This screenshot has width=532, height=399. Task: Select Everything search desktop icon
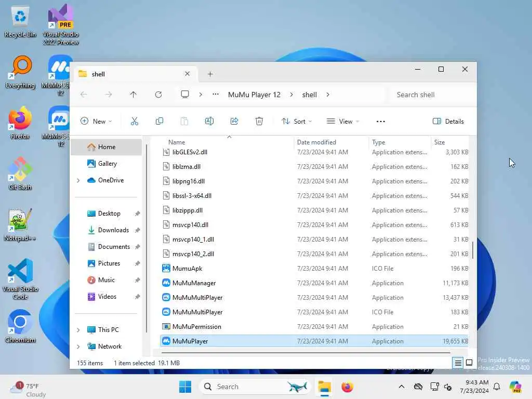pos(20,72)
